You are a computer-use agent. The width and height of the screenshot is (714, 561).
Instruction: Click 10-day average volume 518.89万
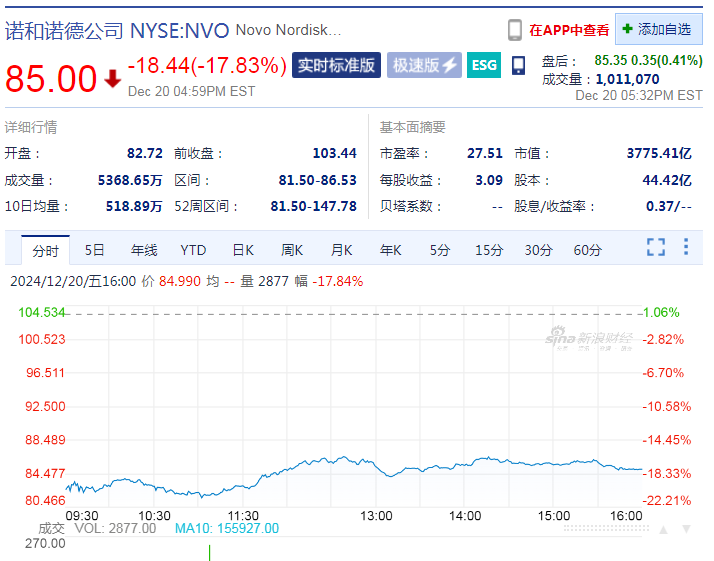coord(134,206)
